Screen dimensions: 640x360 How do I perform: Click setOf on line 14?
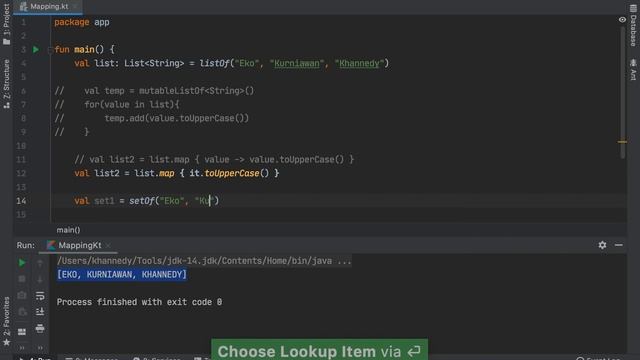(x=142, y=200)
